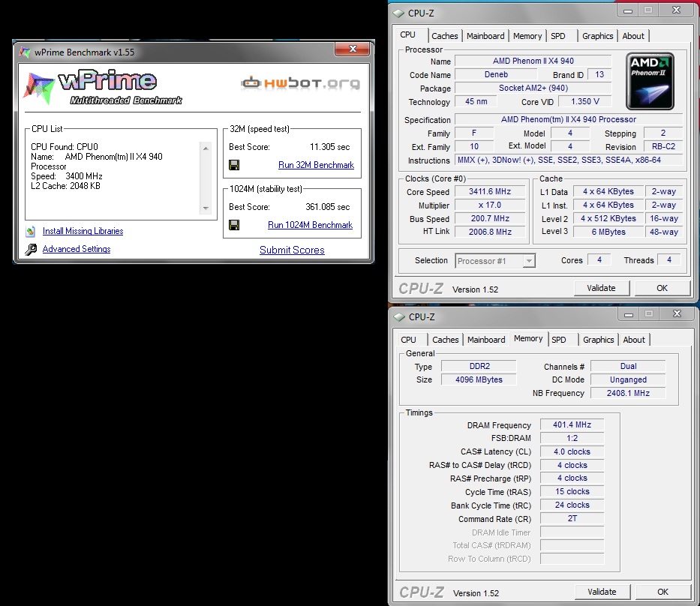Click the memory Size 4096 MBytes field
The height and width of the screenshot is (606, 700).
point(479,379)
